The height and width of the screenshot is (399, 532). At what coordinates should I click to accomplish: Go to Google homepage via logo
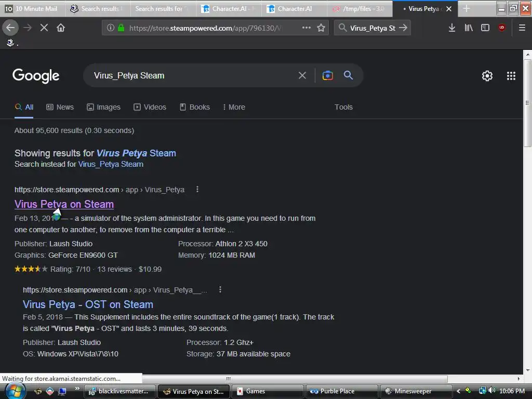(36, 76)
